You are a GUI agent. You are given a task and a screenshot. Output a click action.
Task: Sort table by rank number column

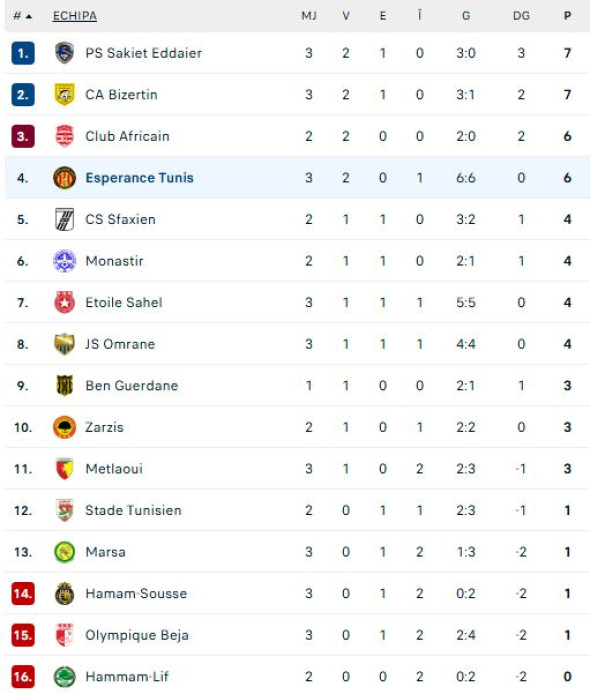[x=23, y=16]
